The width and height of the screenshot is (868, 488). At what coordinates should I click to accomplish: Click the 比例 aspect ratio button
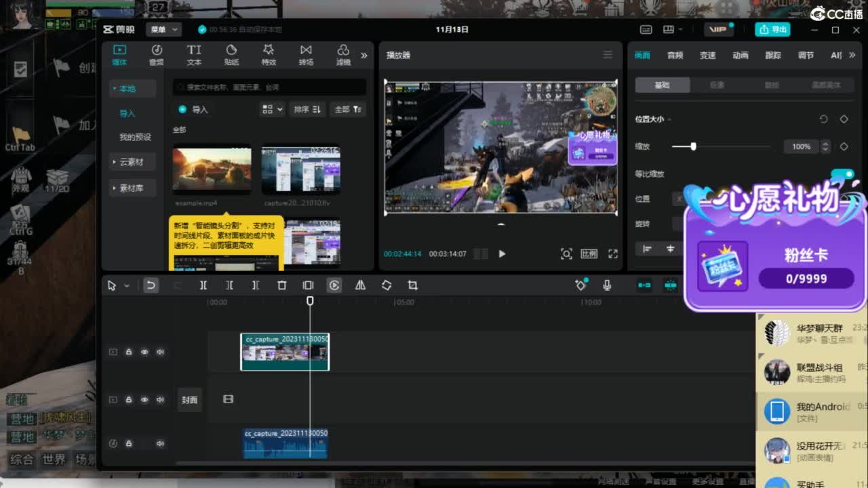(589, 253)
